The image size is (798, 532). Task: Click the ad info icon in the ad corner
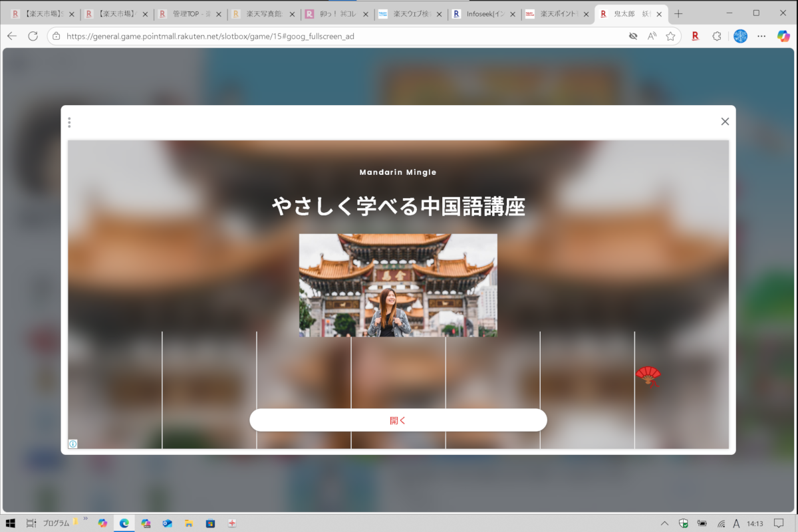click(72, 444)
